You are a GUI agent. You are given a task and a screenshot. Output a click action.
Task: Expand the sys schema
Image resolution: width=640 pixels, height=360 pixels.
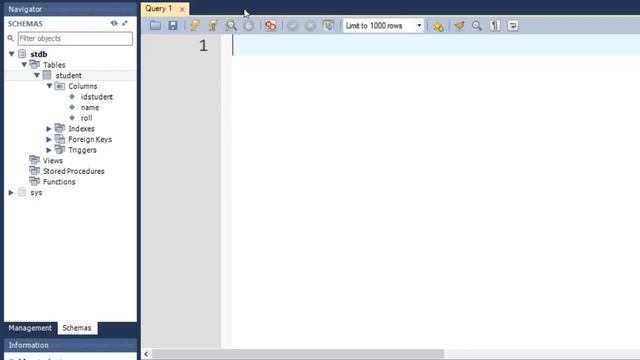(x=11, y=192)
